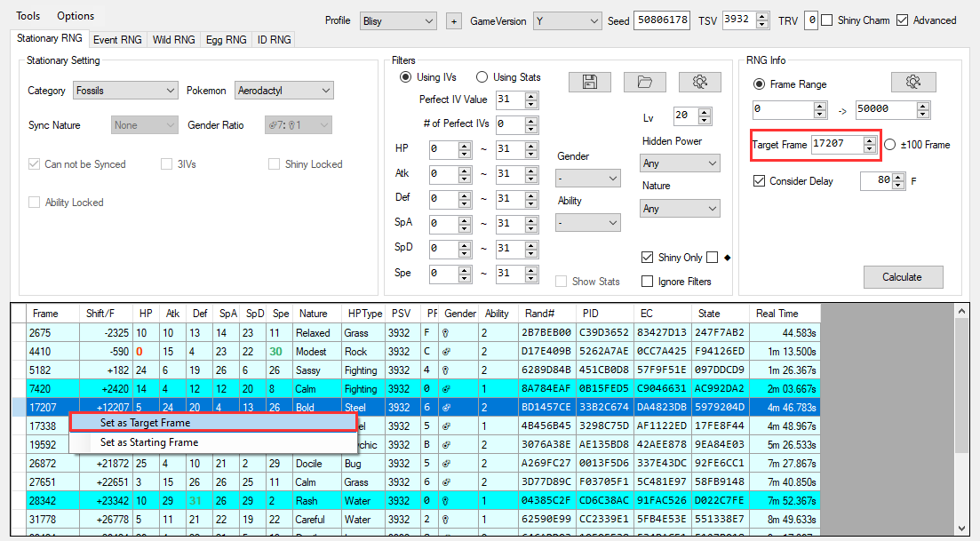Screen dimensions: 980x541
Task: Toggle the Consider Delay checkbox
Action: pos(760,181)
